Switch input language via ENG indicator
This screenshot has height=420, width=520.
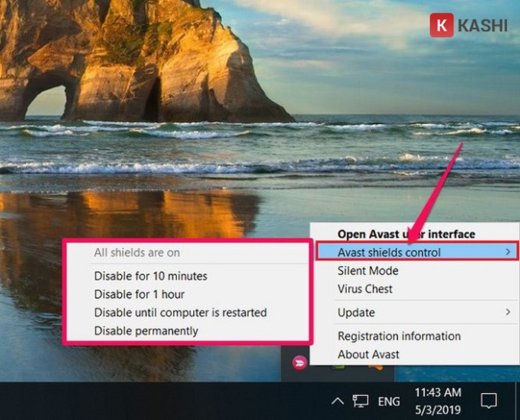click(389, 401)
